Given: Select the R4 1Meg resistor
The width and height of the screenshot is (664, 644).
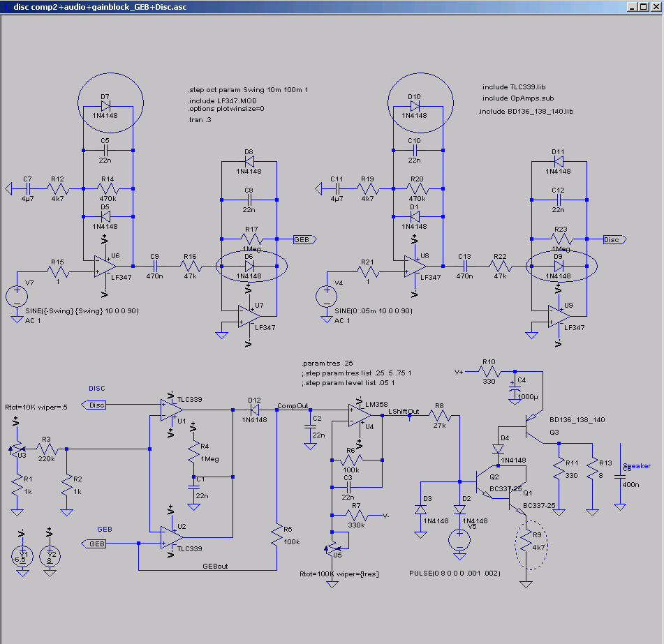Looking at the screenshot, I should 193,452.
